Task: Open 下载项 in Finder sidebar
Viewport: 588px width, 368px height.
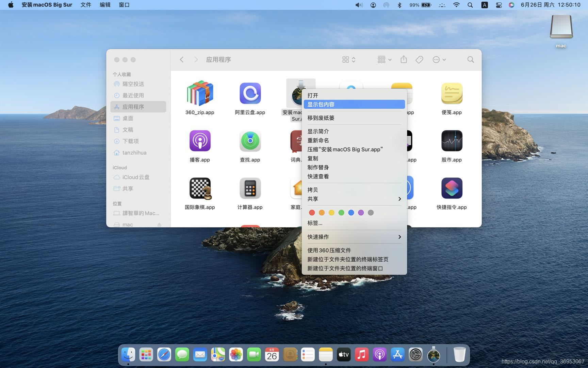Action: click(138, 141)
